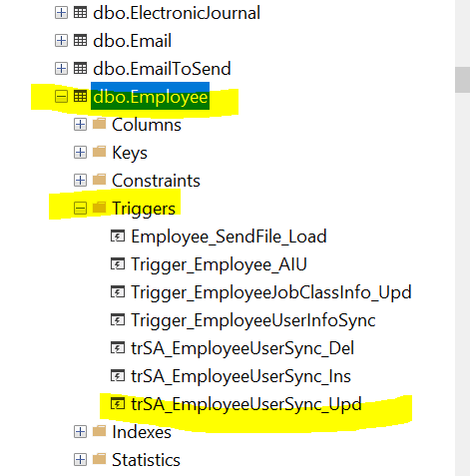Screen dimensions: 470x476
Task: Select the dbo.Employee table label
Action: [150, 97]
